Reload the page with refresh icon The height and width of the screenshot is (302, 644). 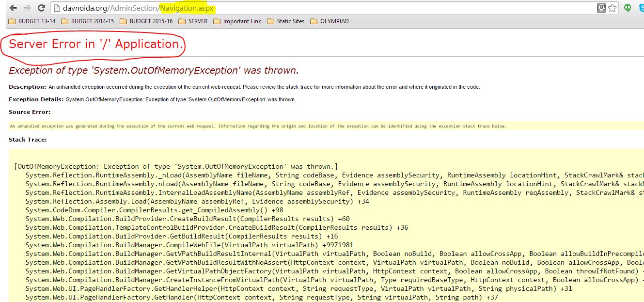click(41, 8)
